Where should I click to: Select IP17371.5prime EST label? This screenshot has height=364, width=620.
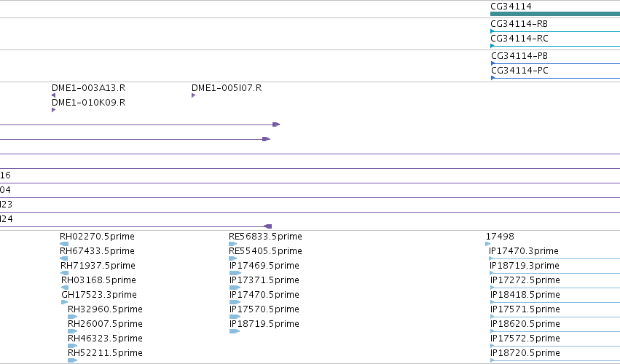point(264,280)
